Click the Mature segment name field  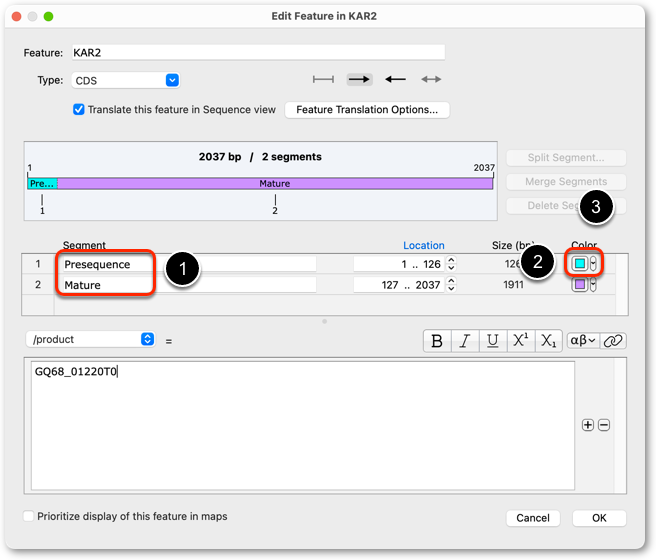click(x=190, y=285)
